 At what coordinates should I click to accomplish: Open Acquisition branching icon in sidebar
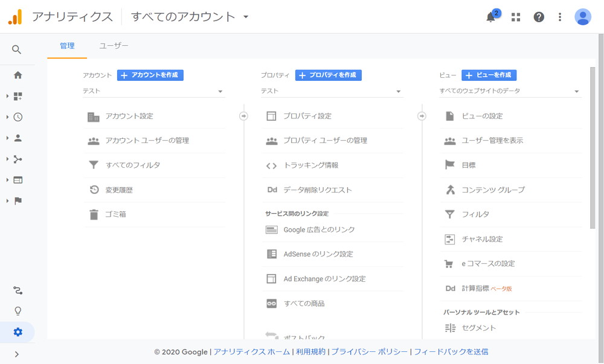[x=18, y=159]
